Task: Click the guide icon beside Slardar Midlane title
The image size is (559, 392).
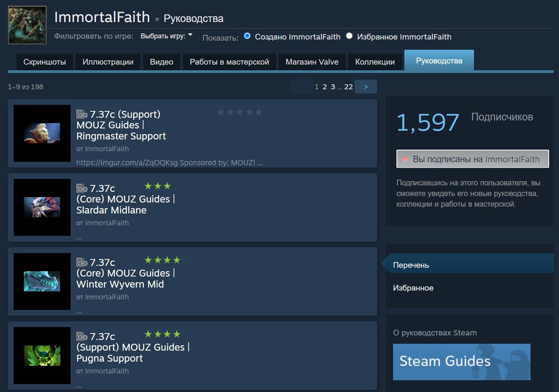Action: 82,188
